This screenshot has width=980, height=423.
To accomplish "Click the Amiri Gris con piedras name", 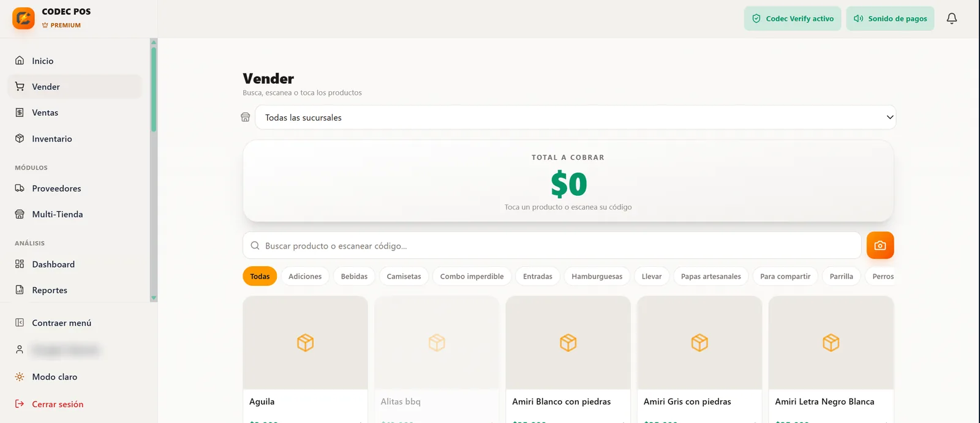I will (x=687, y=402).
